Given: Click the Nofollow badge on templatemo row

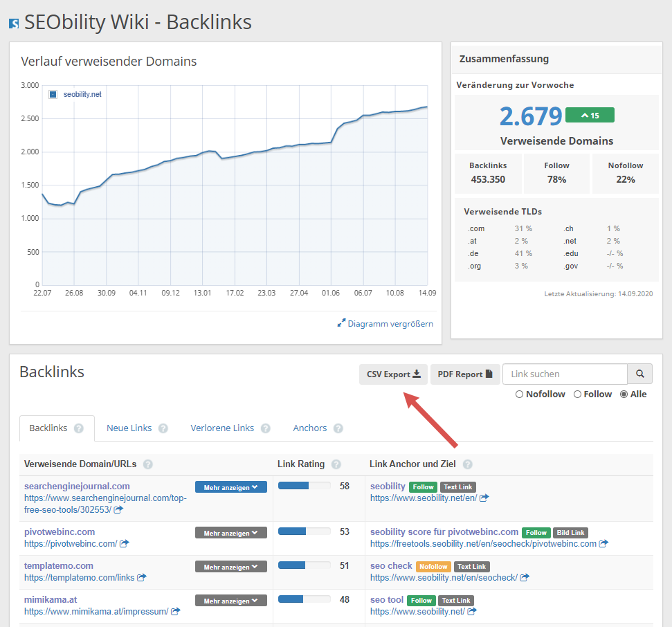Looking at the screenshot, I should pyautogui.click(x=433, y=567).
